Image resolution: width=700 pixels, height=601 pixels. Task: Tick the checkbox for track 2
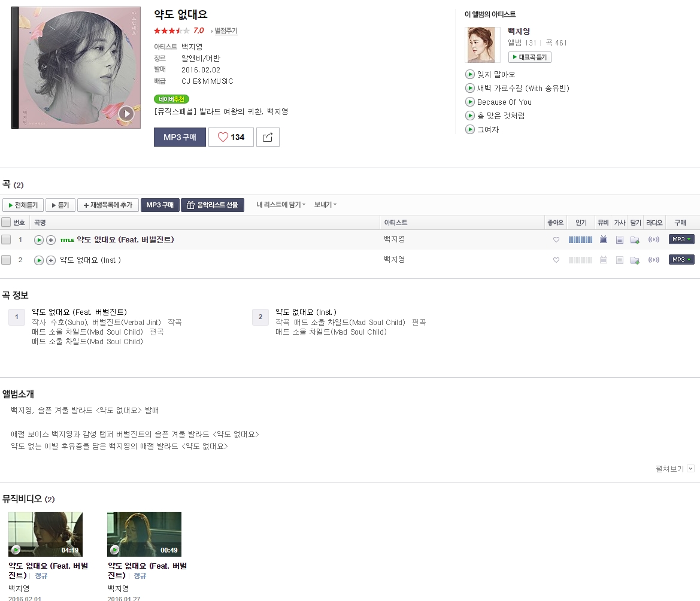[x=6, y=260]
